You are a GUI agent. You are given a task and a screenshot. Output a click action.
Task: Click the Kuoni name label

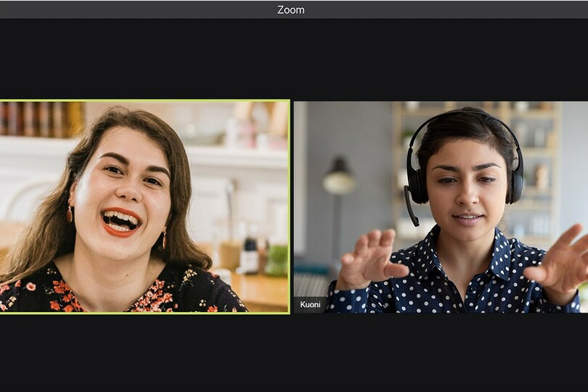coord(310,305)
